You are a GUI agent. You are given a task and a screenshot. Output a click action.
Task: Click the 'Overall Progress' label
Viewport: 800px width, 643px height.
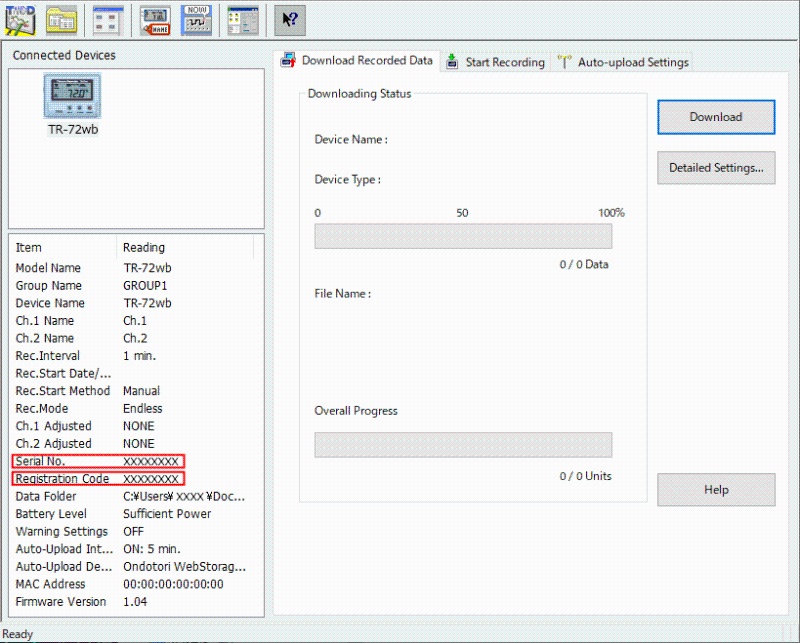(356, 411)
